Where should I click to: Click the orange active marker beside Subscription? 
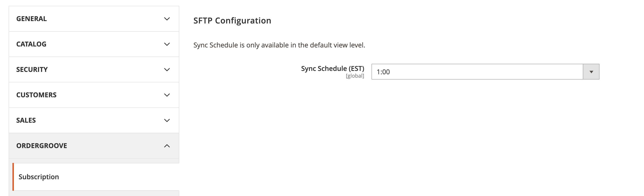pos(13,177)
